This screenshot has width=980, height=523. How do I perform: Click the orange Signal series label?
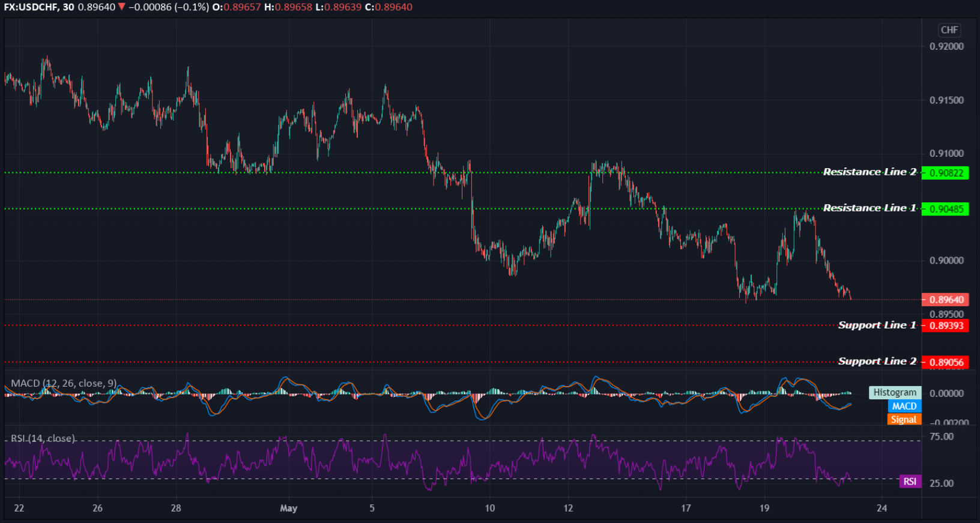point(904,419)
